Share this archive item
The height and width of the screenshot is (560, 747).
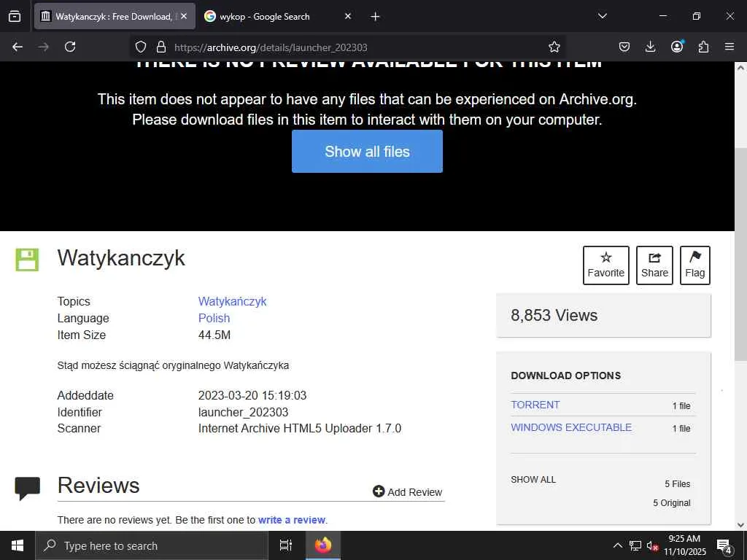pos(654,265)
